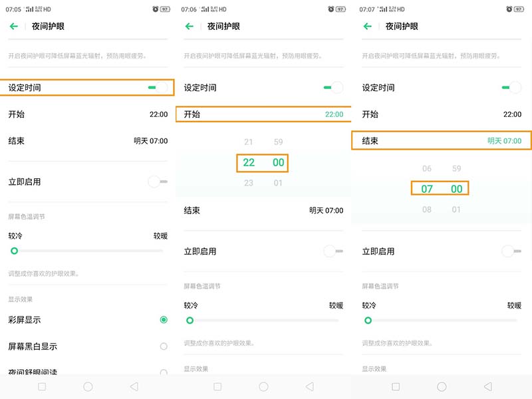Collapse highlighted 开始 row in middle screen
Screen dimensions: 532x399
(263, 114)
